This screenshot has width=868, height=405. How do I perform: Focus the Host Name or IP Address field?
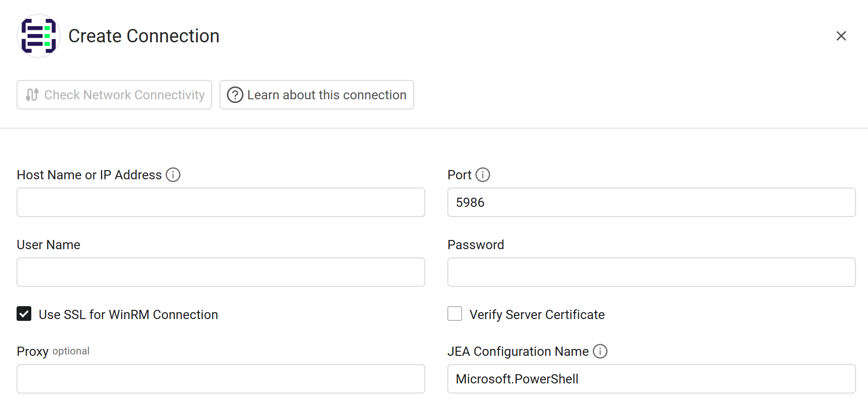pos(221,202)
